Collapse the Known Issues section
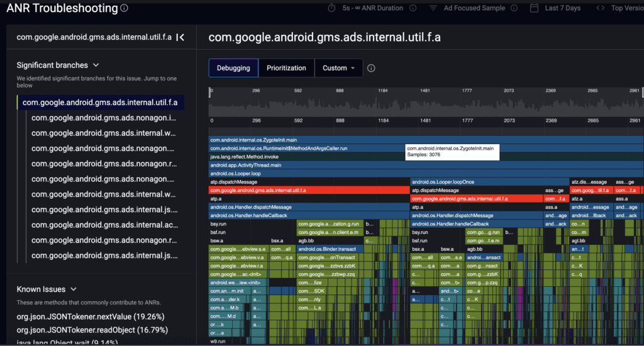The width and height of the screenshot is (644, 346). (x=74, y=289)
